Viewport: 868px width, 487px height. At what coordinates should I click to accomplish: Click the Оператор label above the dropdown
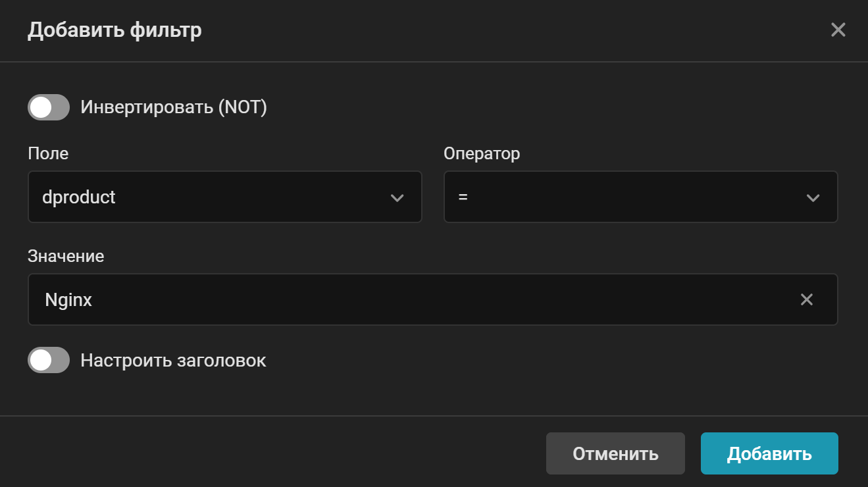(482, 153)
